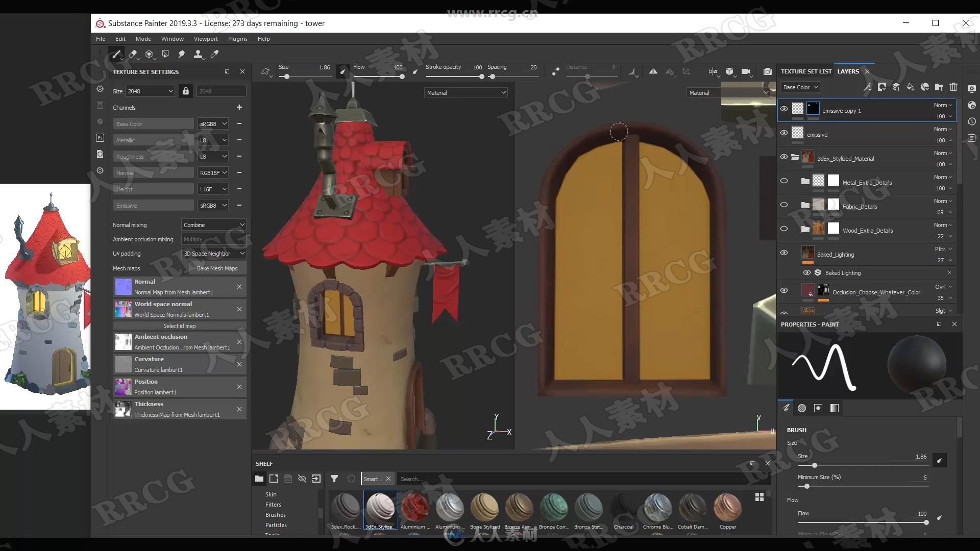Adjust the Stroke opacity slider
The width and height of the screenshot is (980, 551).
click(x=481, y=77)
